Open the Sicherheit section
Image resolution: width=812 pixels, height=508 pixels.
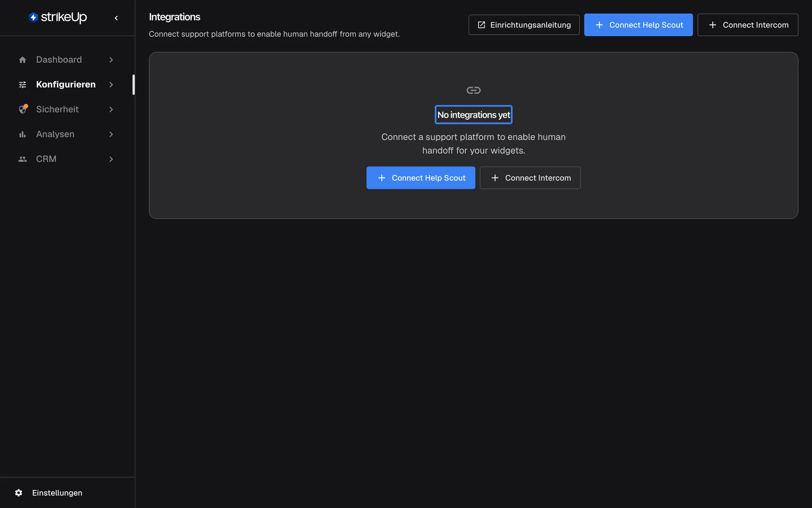click(66, 109)
